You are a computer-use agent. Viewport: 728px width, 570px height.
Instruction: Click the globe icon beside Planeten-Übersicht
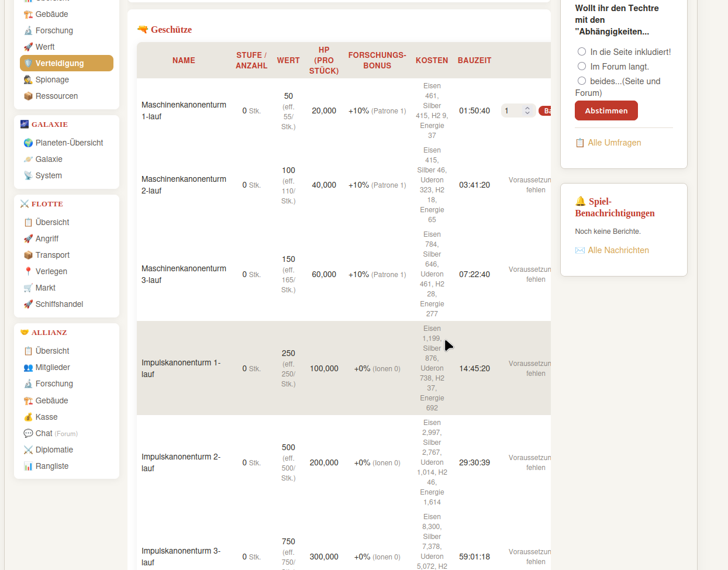tap(28, 143)
